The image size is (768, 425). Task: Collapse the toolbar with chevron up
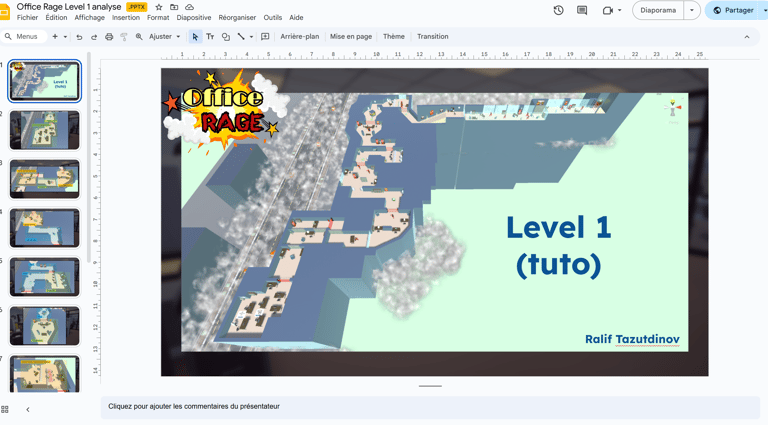pos(747,37)
